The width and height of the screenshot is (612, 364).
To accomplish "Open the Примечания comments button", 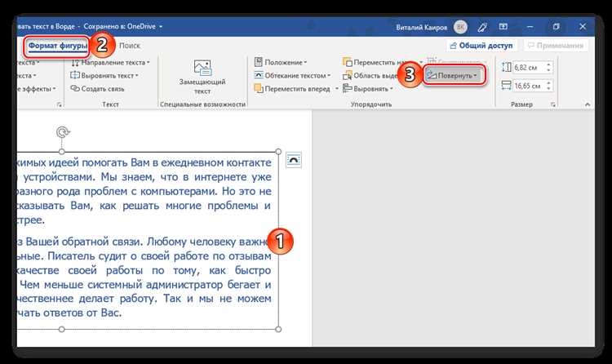I will (x=556, y=46).
